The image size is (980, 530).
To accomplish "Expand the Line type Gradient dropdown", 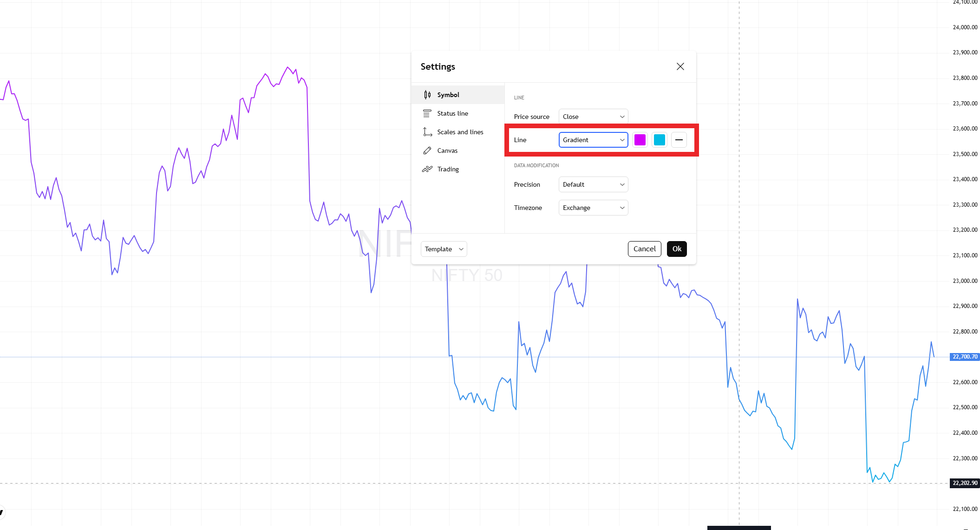I will [x=593, y=140].
